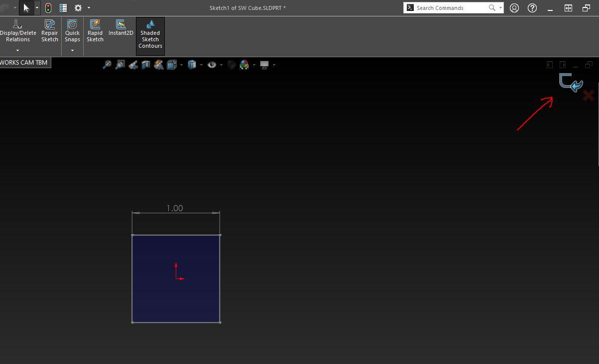Image resolution: width=599 pixels, height=364 pixels.
Task: Click Display/Delete Relations tool
Action: tap(17, 31)
